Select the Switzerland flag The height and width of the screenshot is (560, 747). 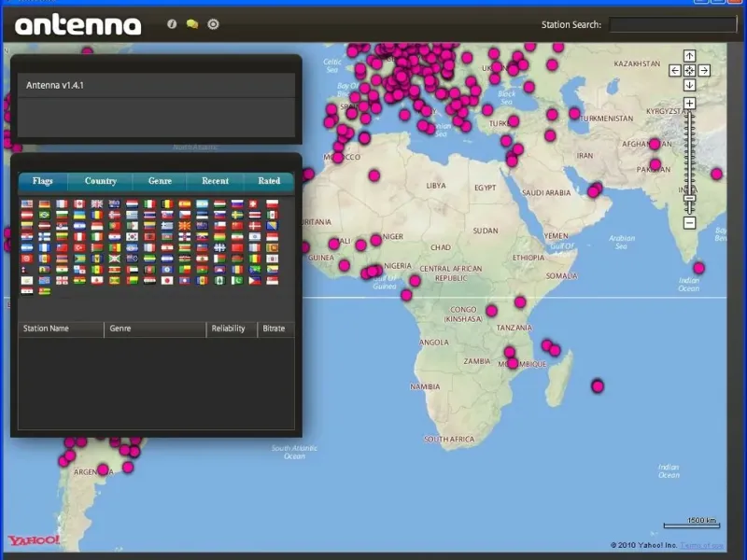254,203
